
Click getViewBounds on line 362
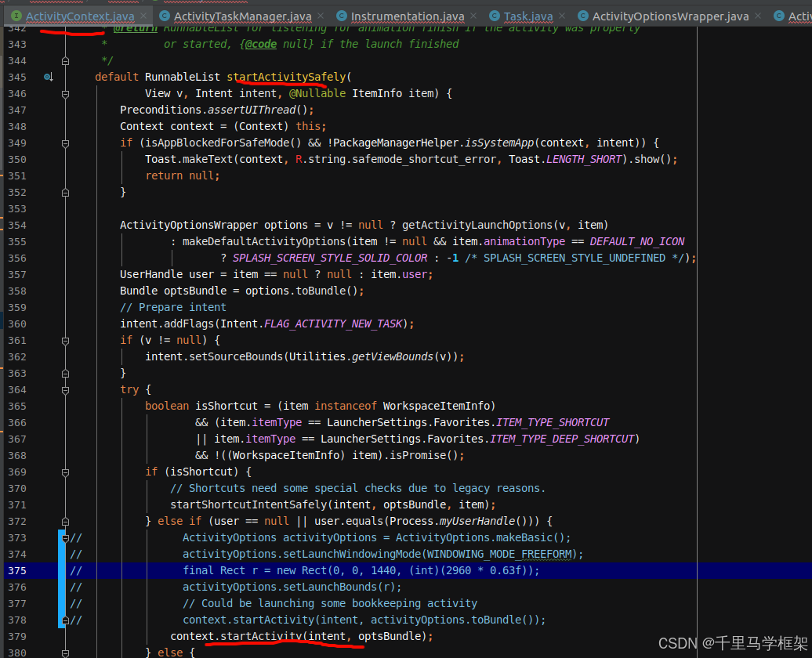click(x=393, y=356)
